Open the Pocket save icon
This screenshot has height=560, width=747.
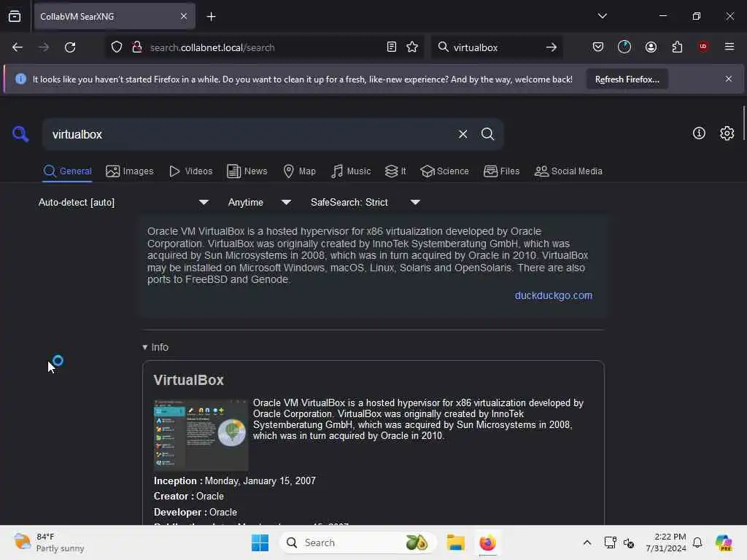pyautogui.click(x=598, y=47)
